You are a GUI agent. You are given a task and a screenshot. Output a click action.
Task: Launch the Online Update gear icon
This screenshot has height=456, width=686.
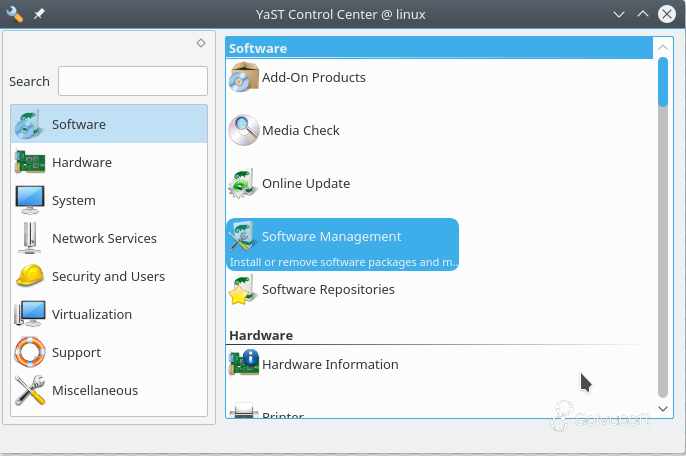(x=242, y=183)
